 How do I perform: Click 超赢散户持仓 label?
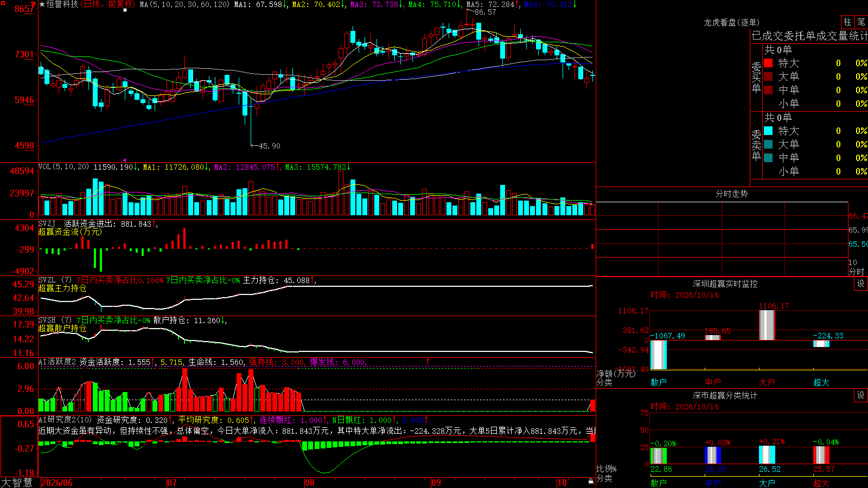pyautogui.click(x=62, y=328)
